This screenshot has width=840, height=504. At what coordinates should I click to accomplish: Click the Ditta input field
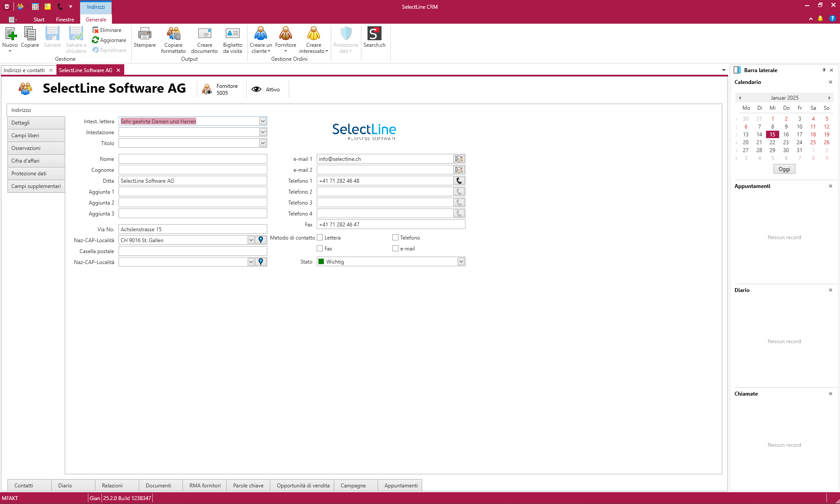click(x=192, y=181)
